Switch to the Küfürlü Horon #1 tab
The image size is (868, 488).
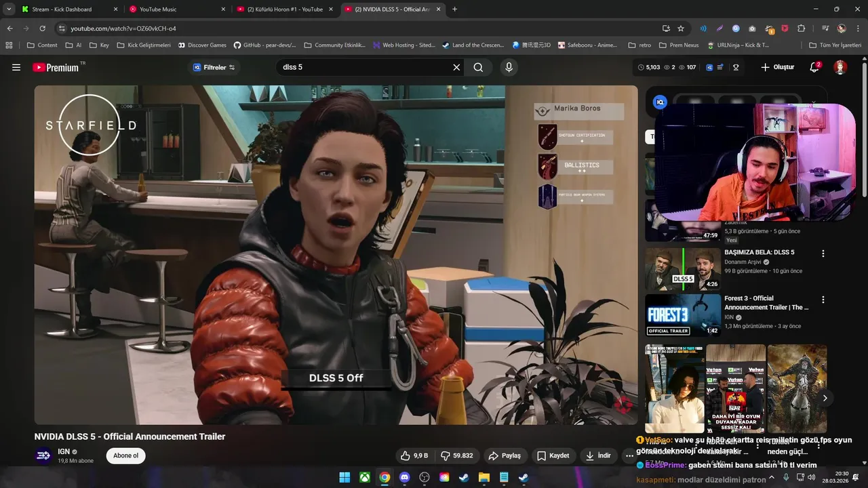(284, 9)
